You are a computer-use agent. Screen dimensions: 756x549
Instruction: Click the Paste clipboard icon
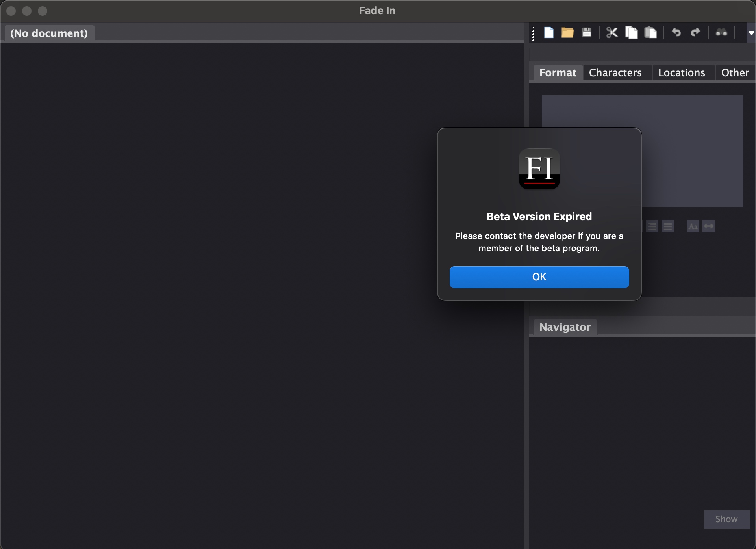[650, 32]
